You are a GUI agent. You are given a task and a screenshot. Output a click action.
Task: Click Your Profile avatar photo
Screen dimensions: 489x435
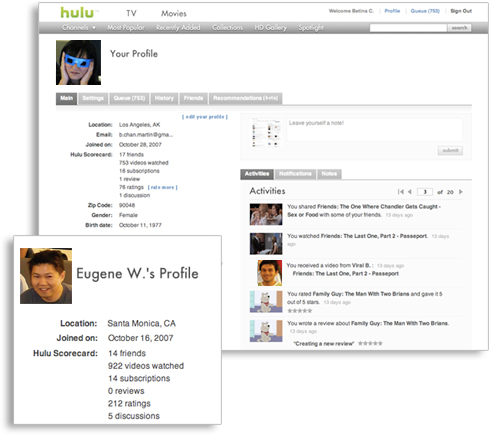click(x=78, y=62)
